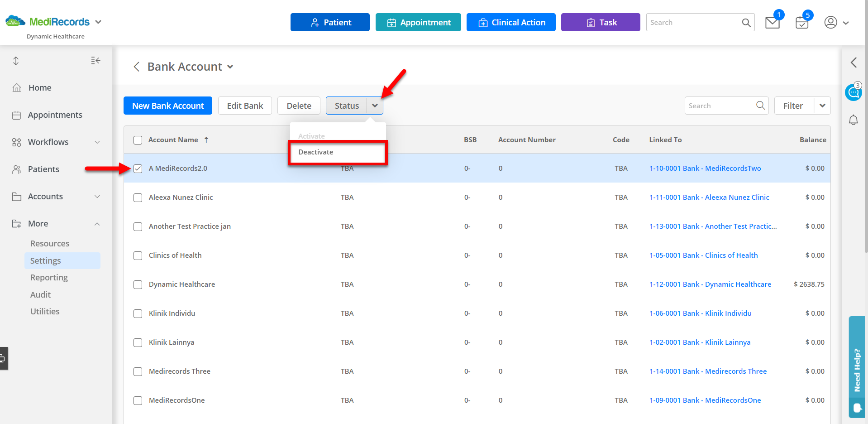Click the $ 2638.75 balance cell

(809, 284)
